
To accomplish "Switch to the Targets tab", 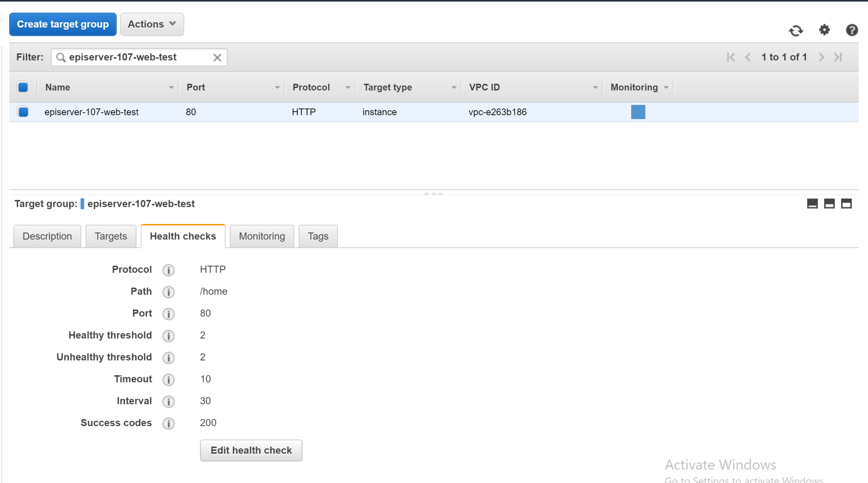I will coord(111,236).
